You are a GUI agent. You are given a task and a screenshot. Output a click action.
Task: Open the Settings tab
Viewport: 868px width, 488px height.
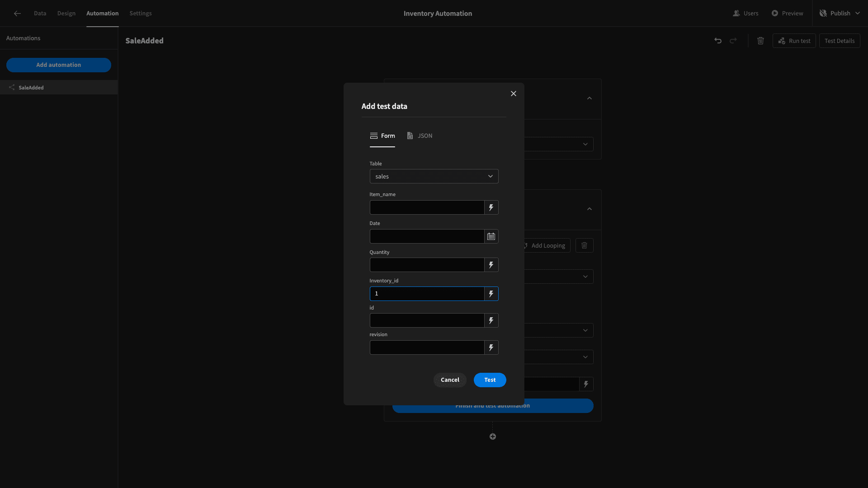[141, 14]
